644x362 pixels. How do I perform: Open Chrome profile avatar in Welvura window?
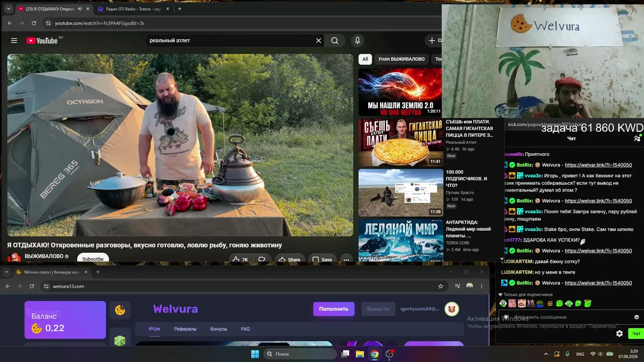[x=469, y=286]
